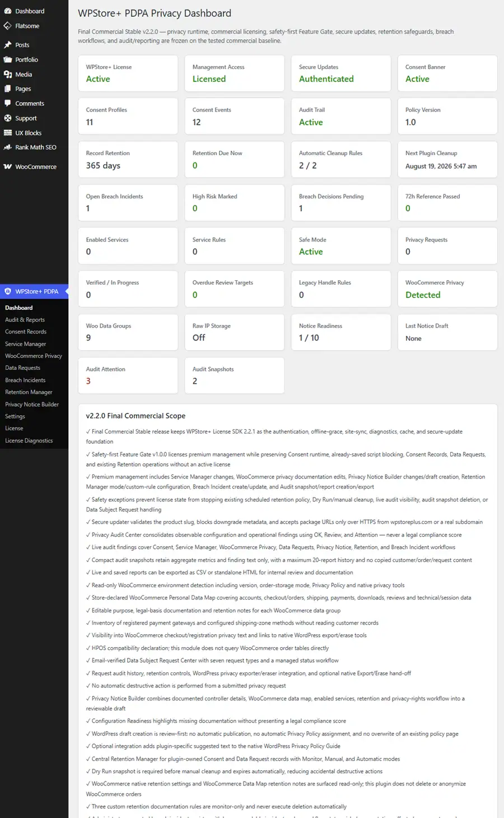The image size is (504, 818).
Task: Click the Pages icon in sidebar
Action: coord(8,89)
